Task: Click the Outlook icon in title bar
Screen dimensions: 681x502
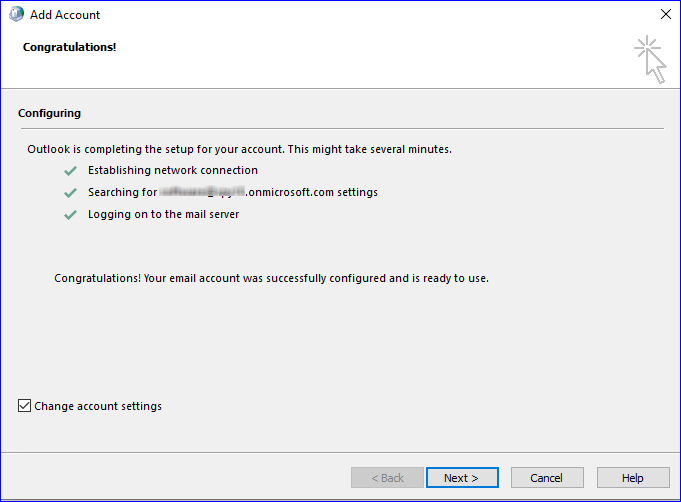Action: tap(17, 14)
